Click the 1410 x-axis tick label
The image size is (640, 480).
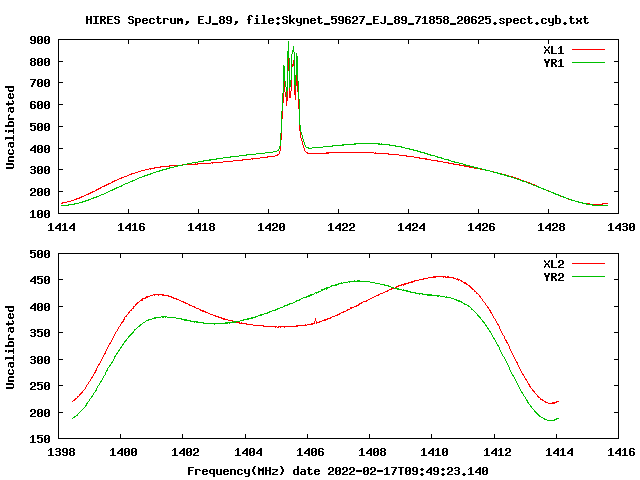click(x=434, y=452)
